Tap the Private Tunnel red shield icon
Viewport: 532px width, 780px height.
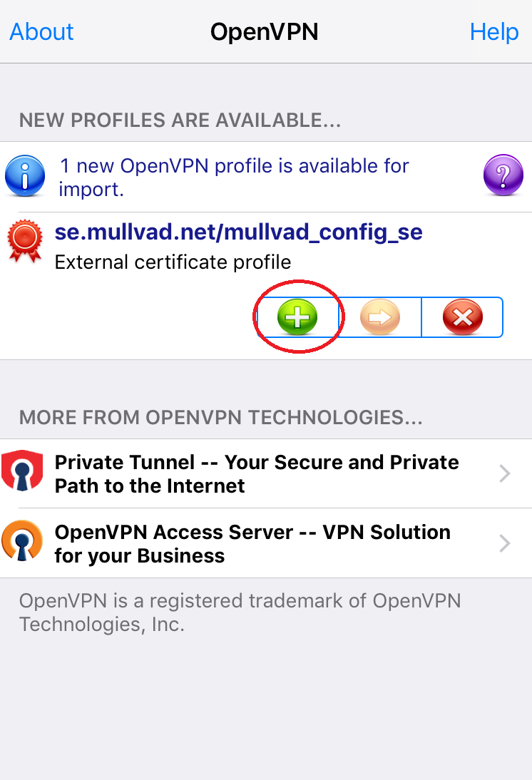pos(22,471)
